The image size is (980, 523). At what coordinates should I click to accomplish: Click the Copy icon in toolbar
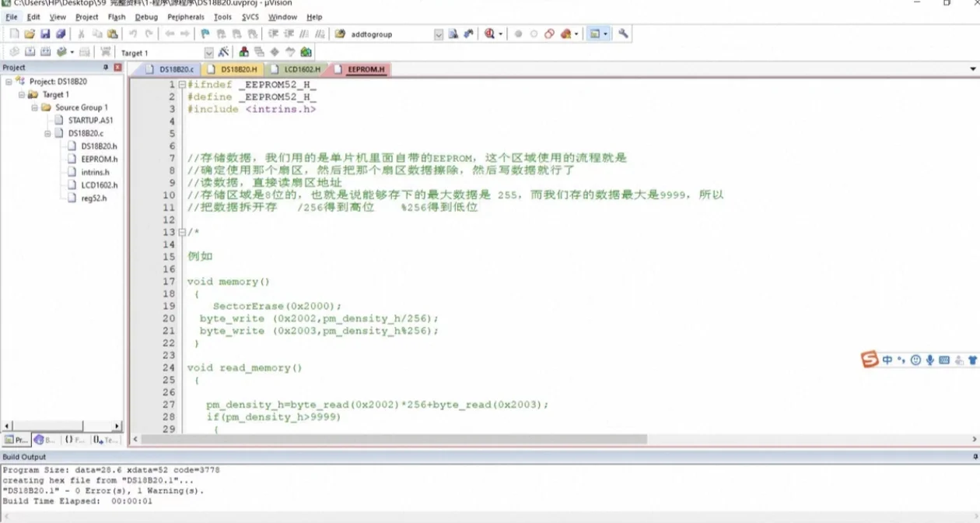tap(97, 34)
